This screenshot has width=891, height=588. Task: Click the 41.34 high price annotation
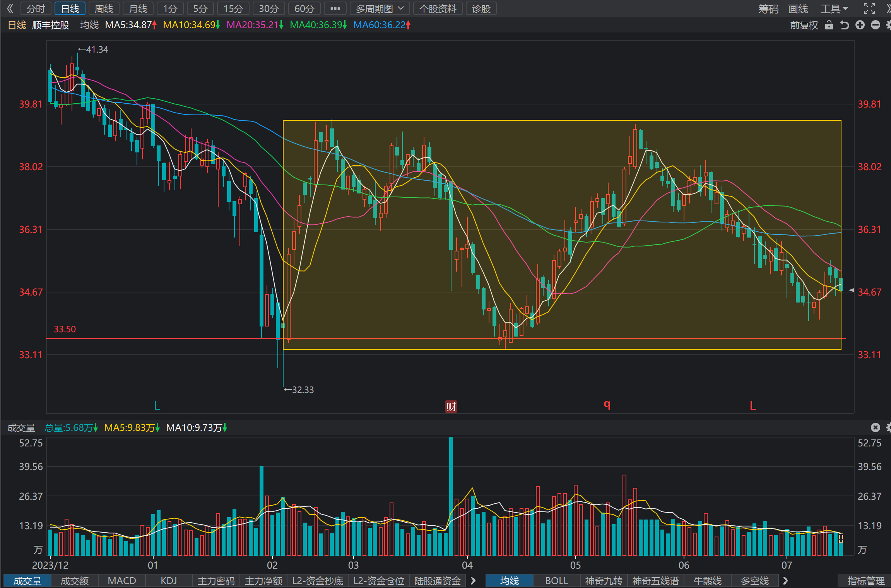tap(93, 50)
